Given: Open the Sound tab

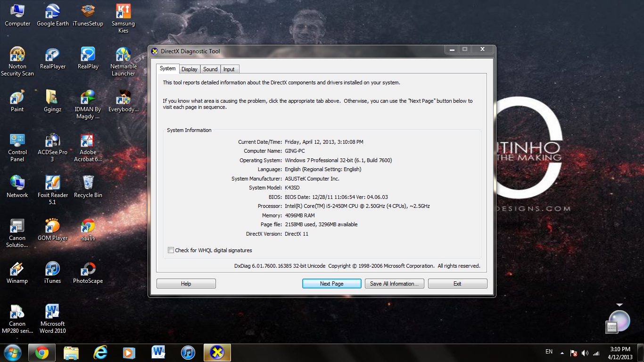Looking at the screenshot, I should (x=210, y=69).
